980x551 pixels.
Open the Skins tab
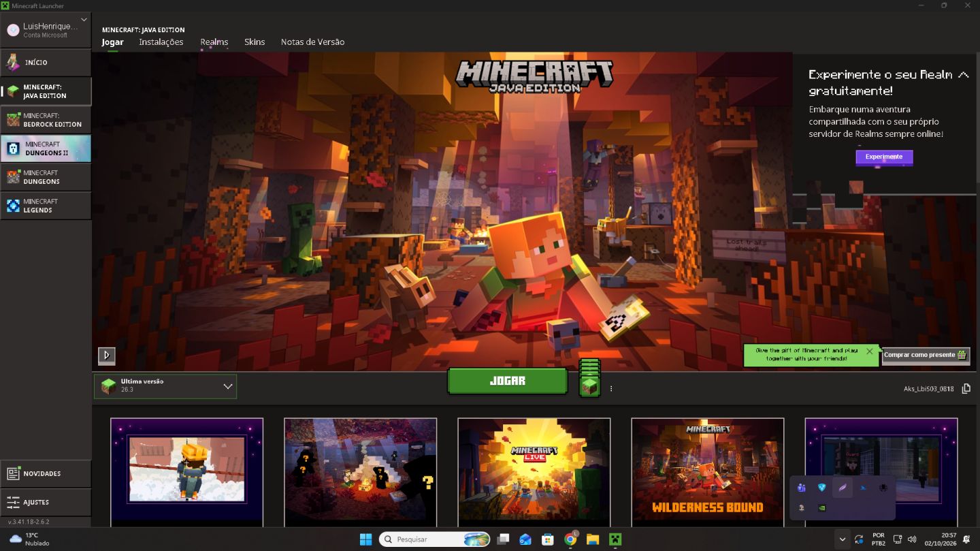(255, 42)
